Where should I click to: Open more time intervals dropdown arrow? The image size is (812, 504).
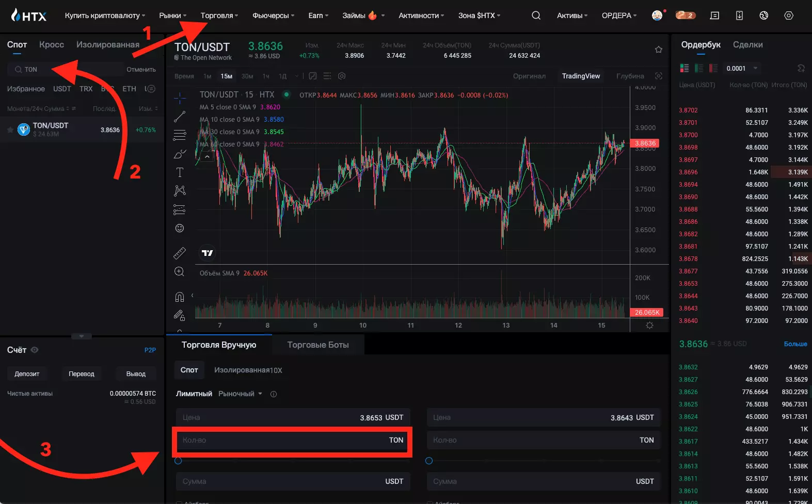point(297,76)
